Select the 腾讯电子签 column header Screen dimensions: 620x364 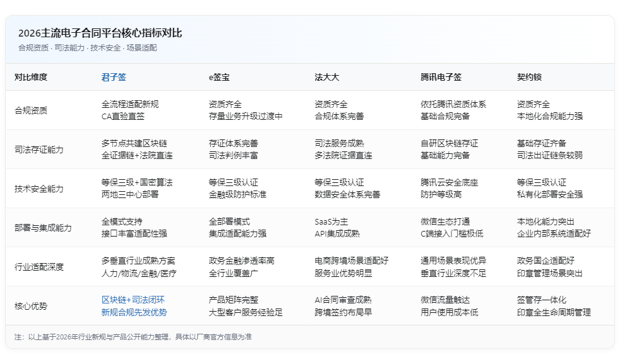tap(441, 77)
